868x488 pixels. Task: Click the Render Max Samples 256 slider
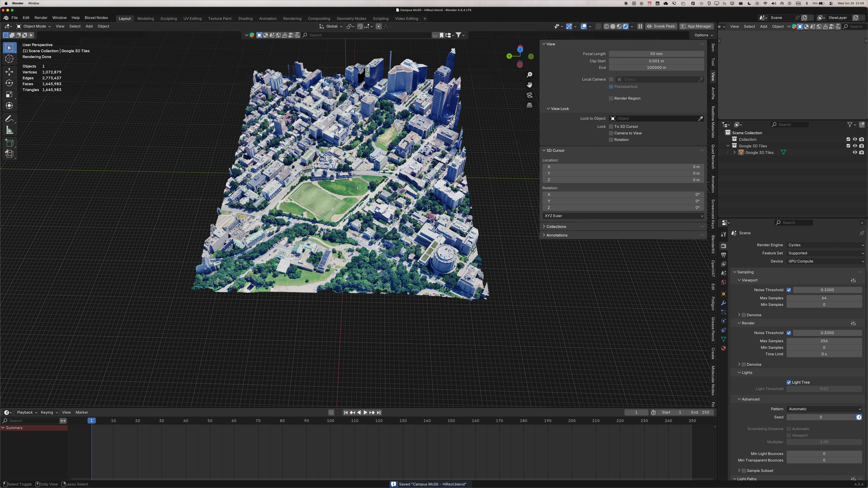[x=824, y=341]
